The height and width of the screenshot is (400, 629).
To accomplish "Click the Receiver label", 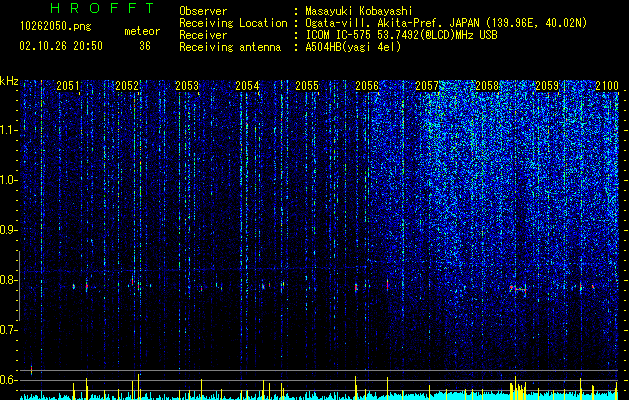I will 203,35.
